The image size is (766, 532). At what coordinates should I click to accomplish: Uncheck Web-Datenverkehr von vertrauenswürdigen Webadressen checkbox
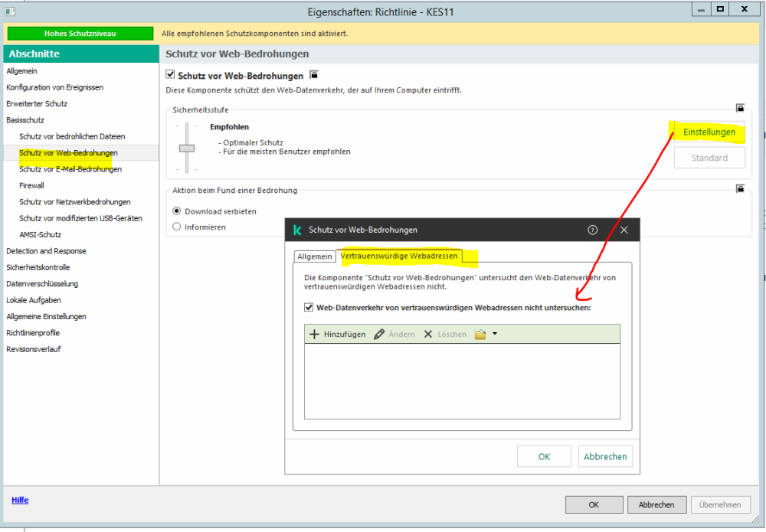(x=309, y=308)
